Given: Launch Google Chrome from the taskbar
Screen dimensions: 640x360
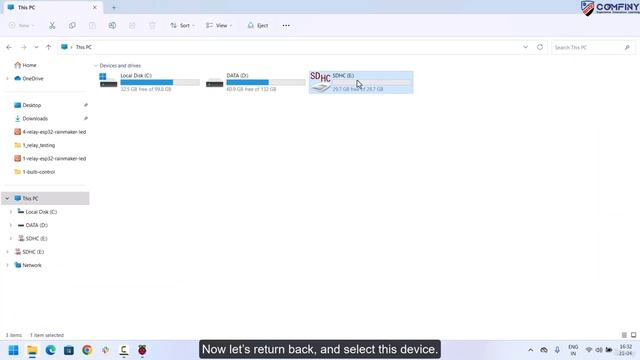Looking at the screenshot, I should (x=87, y=350).
